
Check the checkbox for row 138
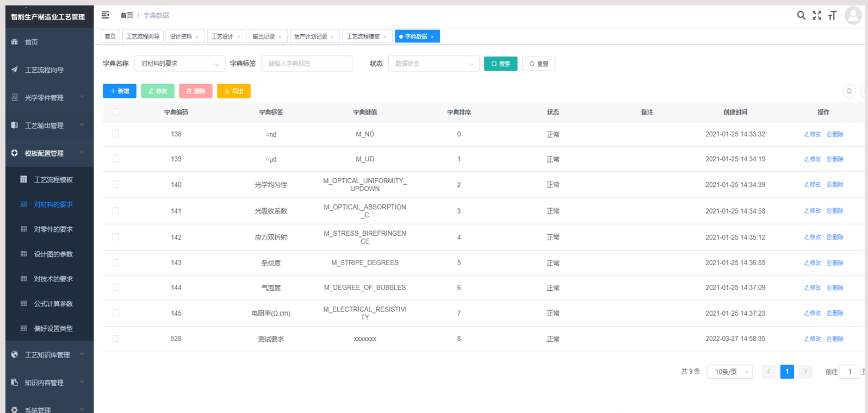point(116,134)
